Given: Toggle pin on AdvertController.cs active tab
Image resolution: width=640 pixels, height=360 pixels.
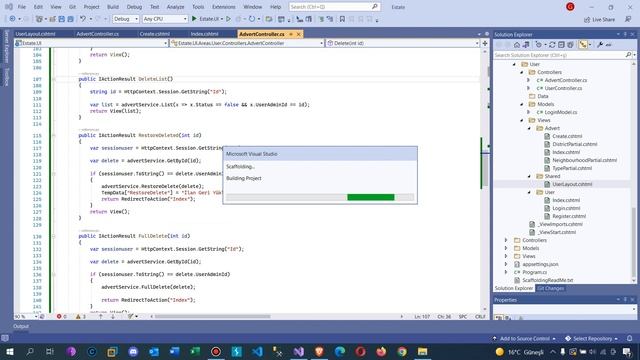Looking at the screenshot, I should 291,34.
